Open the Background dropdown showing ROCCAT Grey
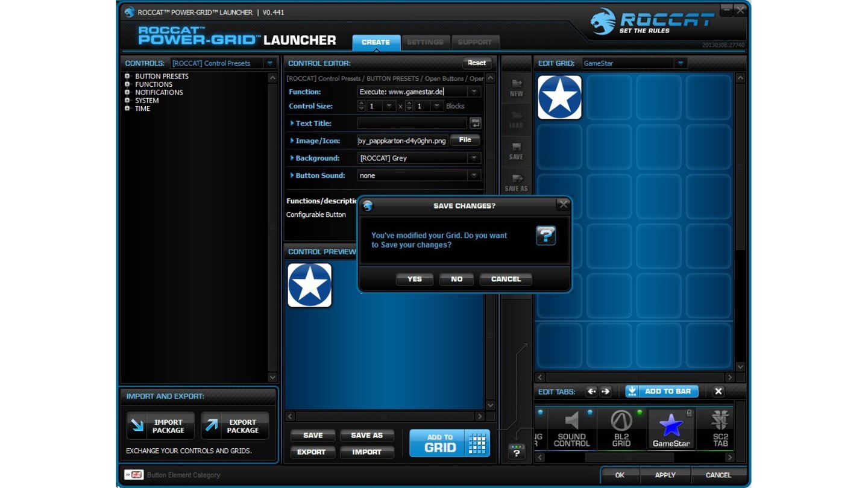 [x=474, y=158]
